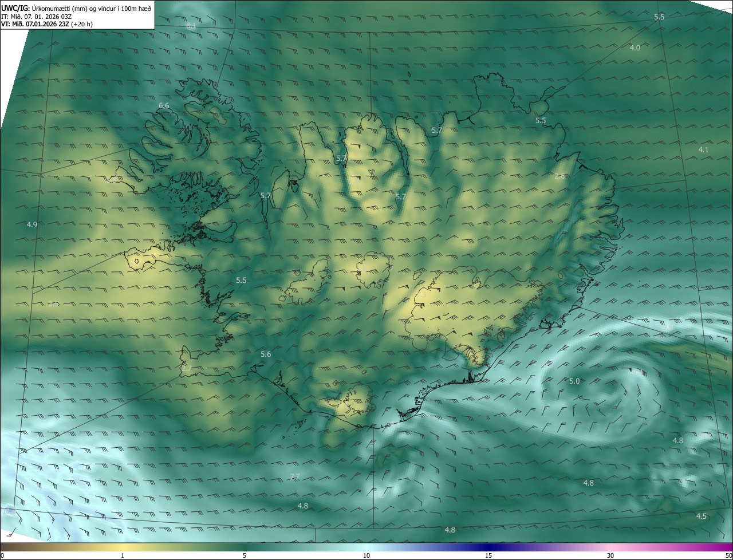Click the 5.6 value label
Image resolution: width=733 pixels, height=560 pixels.
[266, 354]
